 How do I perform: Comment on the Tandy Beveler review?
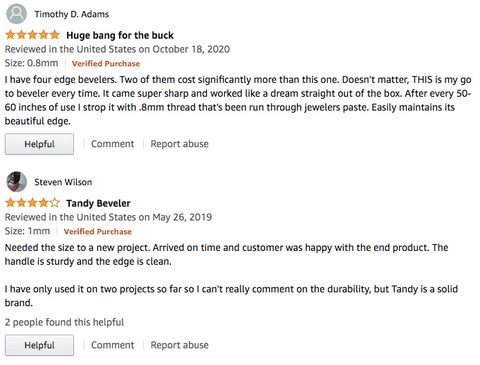click(112, 345)
